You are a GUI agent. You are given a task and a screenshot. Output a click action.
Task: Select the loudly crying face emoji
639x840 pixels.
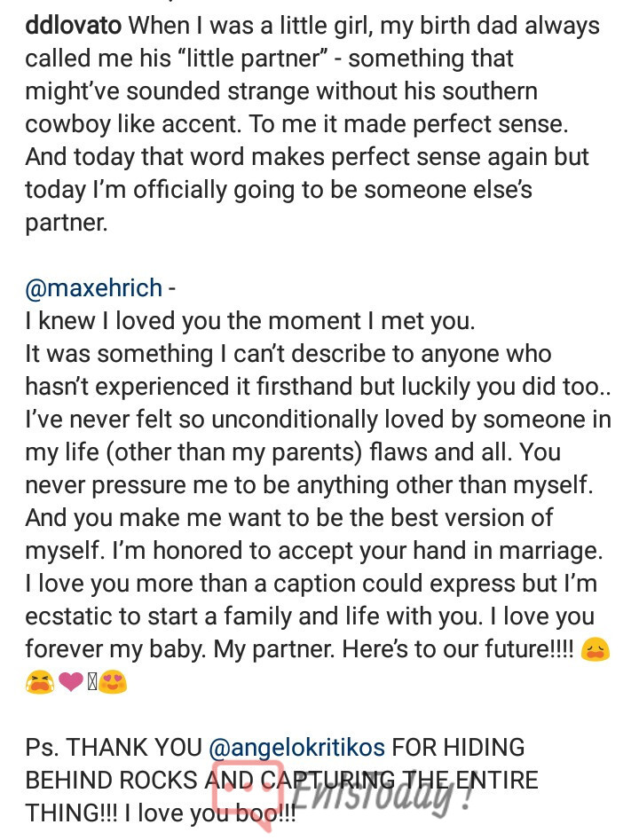tap(40, 682)
